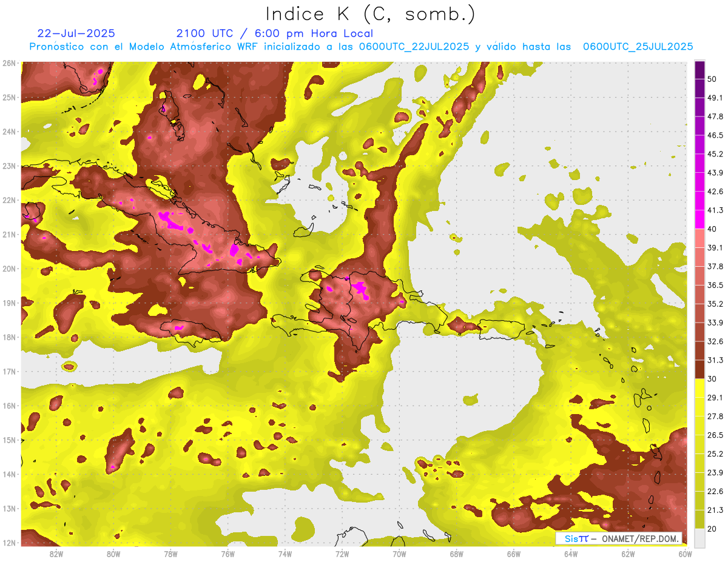Click the "Indice K (C, somb.)" title

point(371,15)
